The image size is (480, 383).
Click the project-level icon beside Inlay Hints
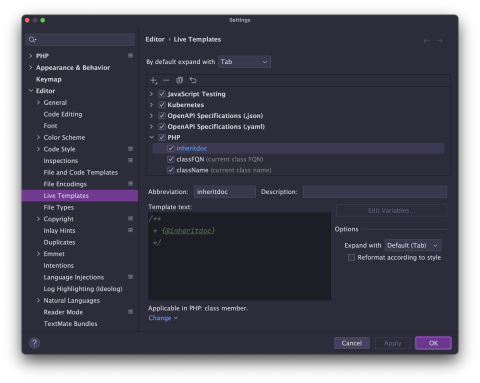[x=130, y=230]
